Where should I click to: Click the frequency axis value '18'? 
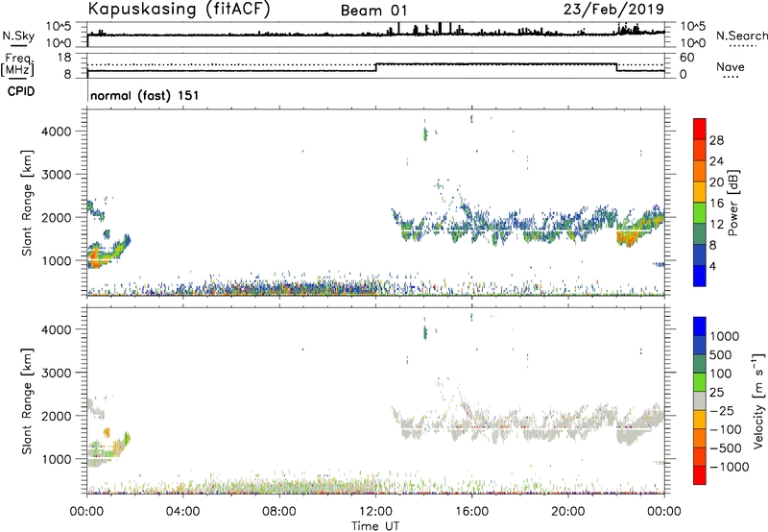(64, 58)
